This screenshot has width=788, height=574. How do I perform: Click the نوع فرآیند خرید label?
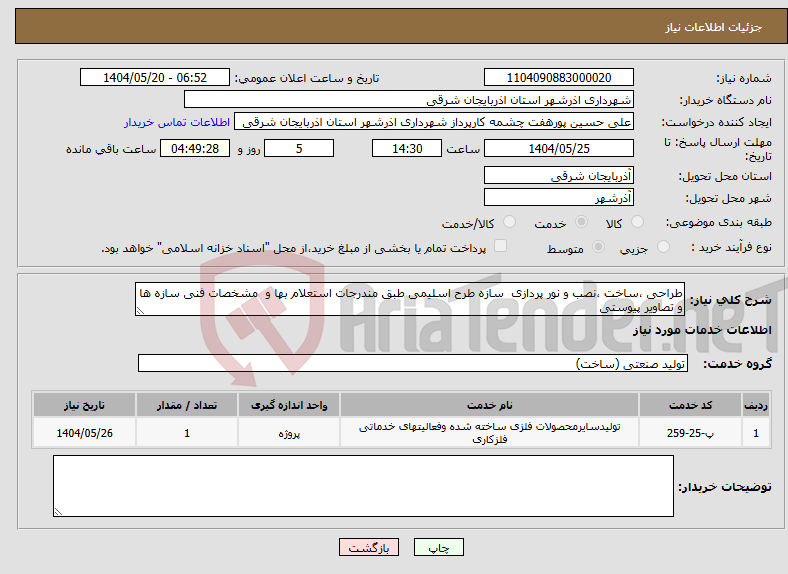731,247
